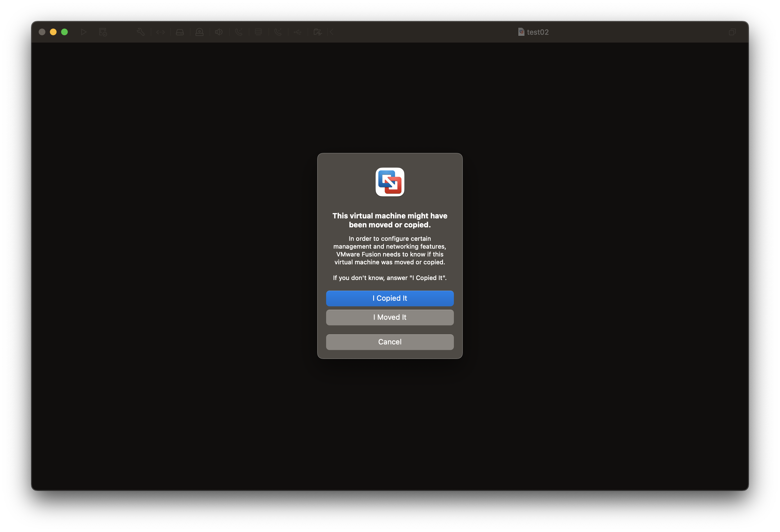This screenshot has height=532, width=780.
Task: Open the Settings wrench icon
Action: pos(141,32)
